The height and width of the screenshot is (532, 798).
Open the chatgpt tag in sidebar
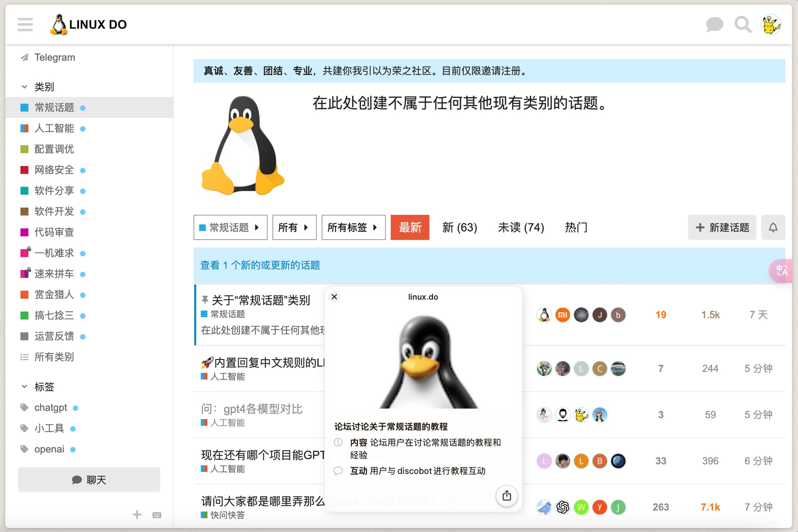point(51,407)
